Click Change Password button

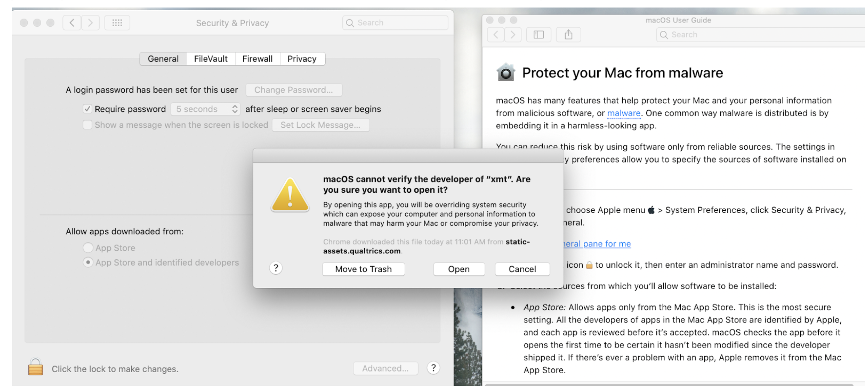[x=294, y=90]
